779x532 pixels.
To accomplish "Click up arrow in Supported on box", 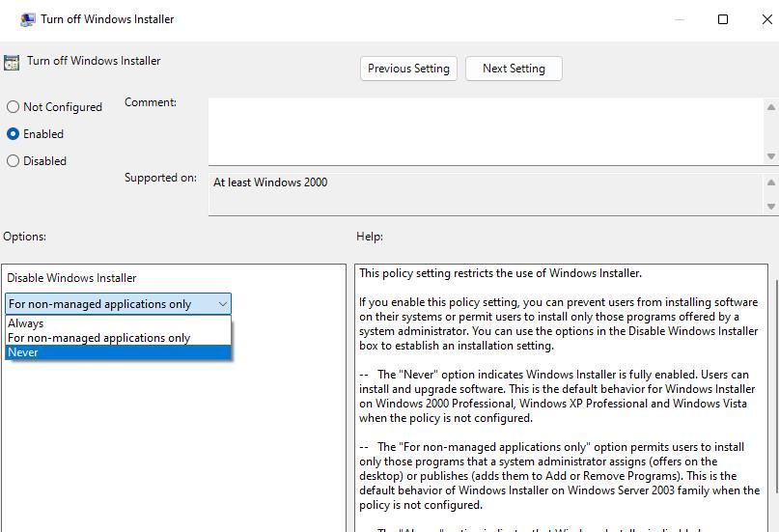I will pos(771,182).
